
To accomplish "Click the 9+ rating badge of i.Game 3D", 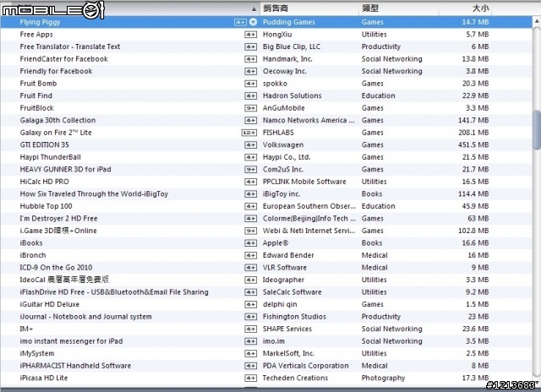I will 250,231.
